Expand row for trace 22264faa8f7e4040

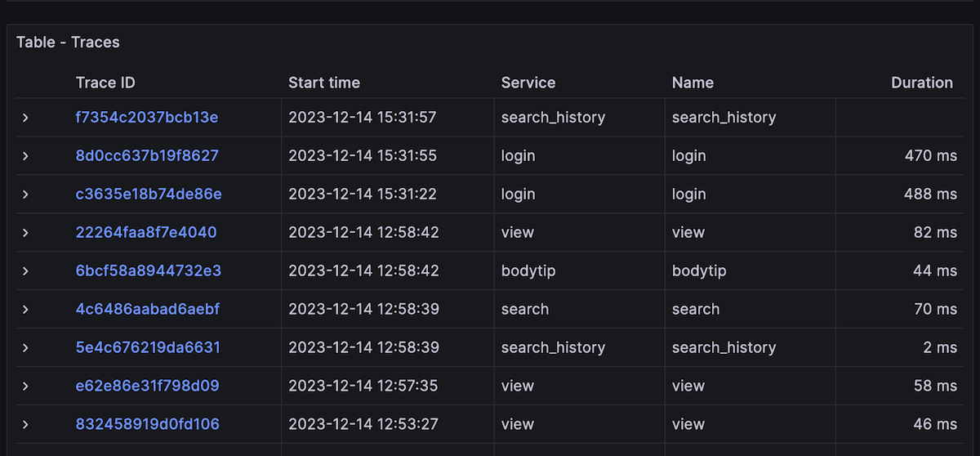[25, 233]
